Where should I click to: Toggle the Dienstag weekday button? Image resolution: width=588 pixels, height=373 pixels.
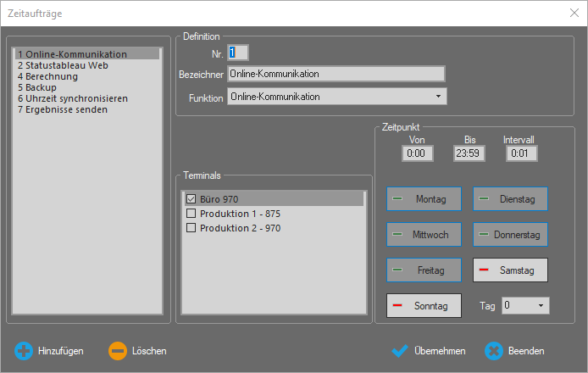point(510,198)
